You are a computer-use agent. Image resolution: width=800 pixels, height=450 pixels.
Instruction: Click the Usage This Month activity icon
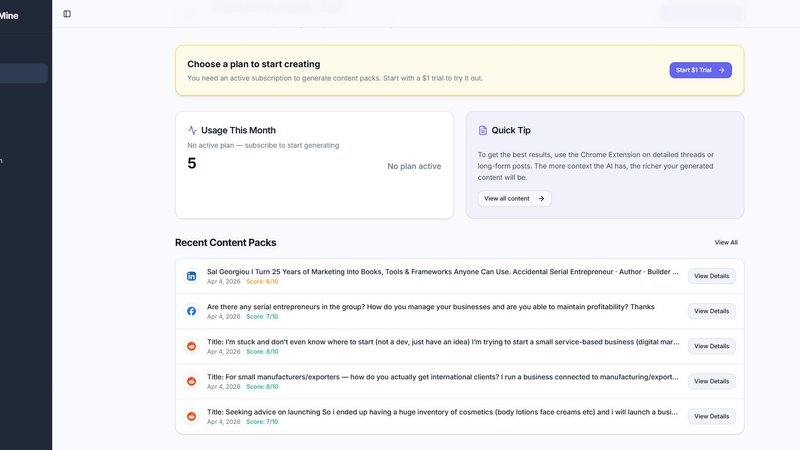[x=192, y=130]
